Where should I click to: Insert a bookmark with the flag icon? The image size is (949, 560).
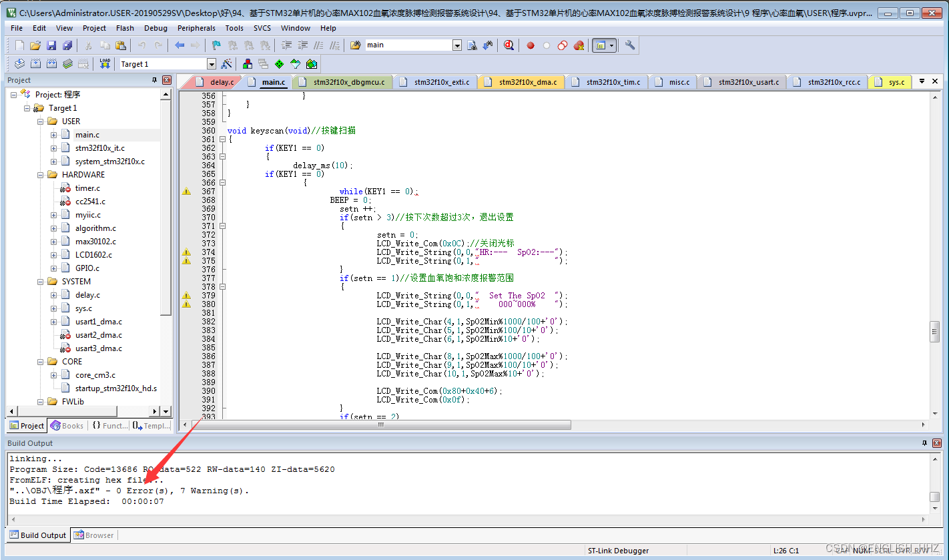pyautogui.click(x=216, y=45)
